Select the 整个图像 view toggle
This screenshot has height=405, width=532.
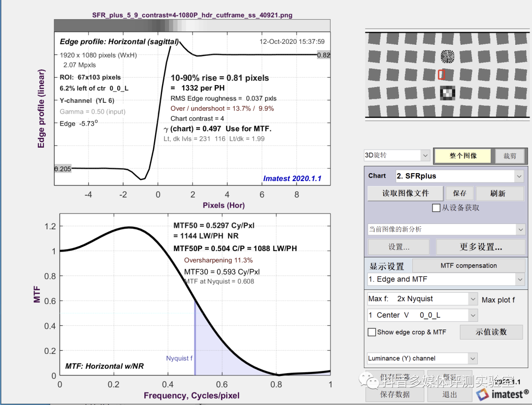pyautogui.click(x=463, y=156)
